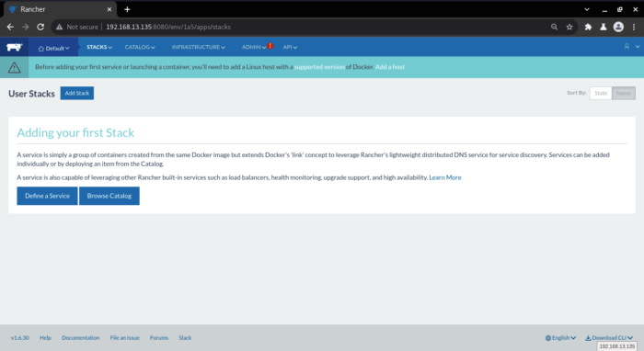Open the Documentation footer link
This screenshot has width=644, height=351.
(81, 338)
